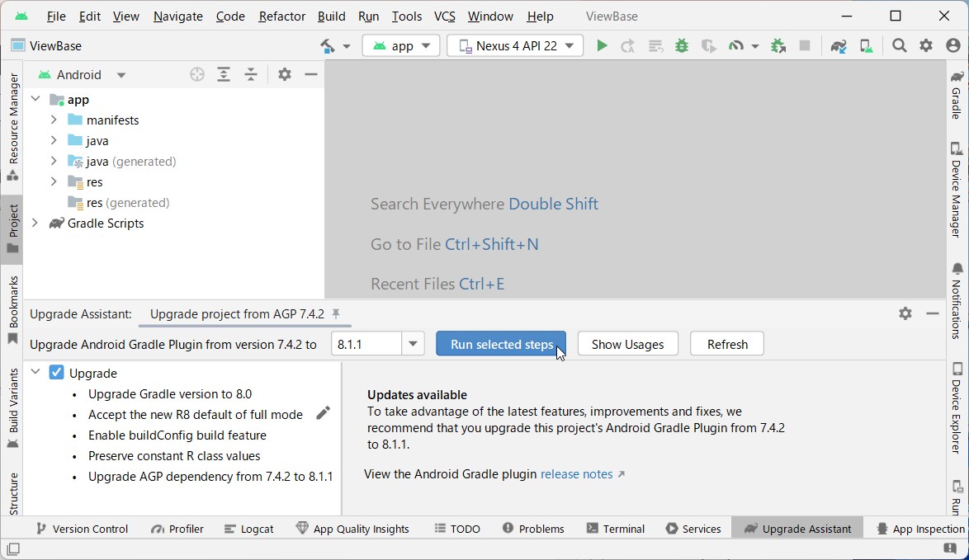The image size is (969, 560).
Task: Start debugging with the Debug icon
Action: [681, 45]
